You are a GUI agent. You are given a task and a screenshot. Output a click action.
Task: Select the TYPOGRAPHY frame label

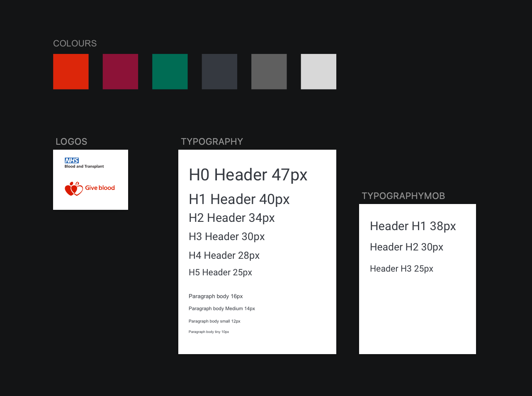tap(212, 141)
